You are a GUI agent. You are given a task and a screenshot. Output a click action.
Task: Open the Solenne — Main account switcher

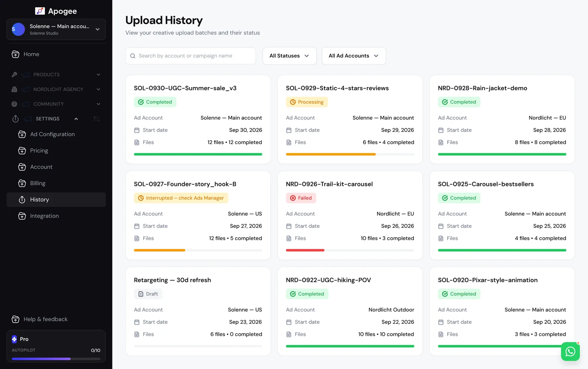[56, 29]
